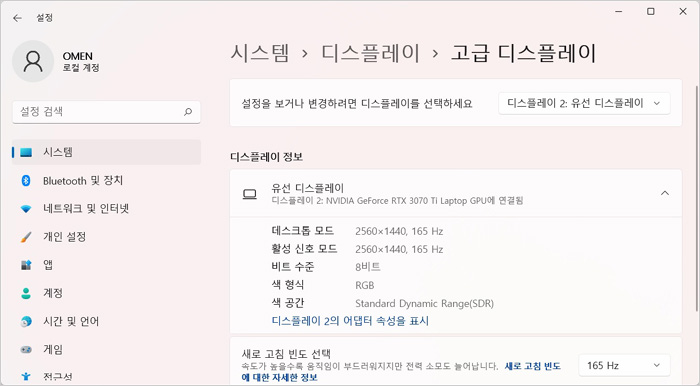Click the 게임 controller icon in sidebar

[x=26, y=349]
